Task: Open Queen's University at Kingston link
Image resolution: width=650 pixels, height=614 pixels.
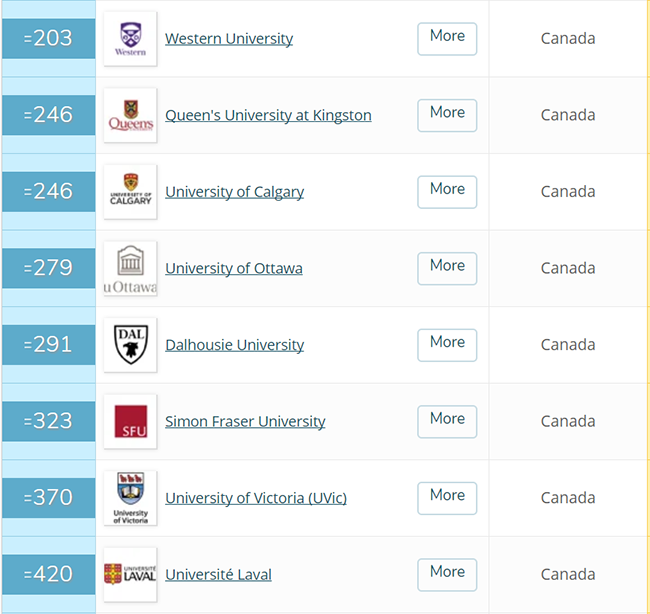Action: (268, 115)
